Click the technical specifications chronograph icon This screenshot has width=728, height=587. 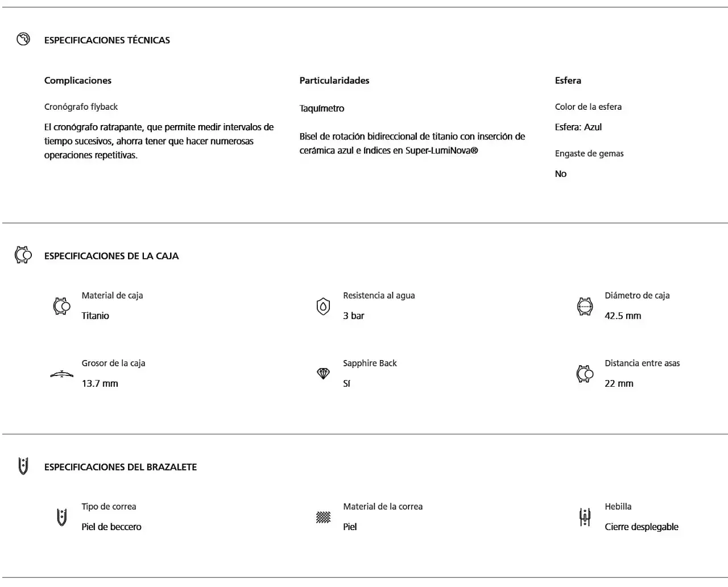point(23,39)
